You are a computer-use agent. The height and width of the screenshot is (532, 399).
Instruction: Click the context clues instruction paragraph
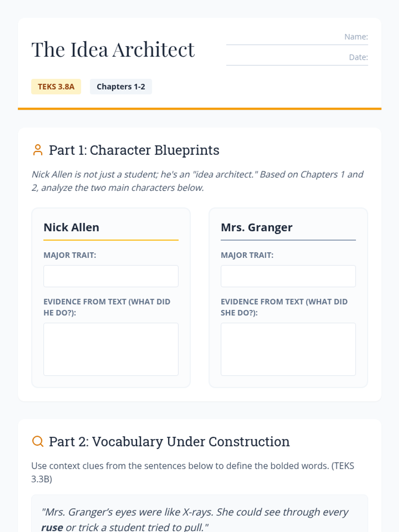tap(193, 472)
